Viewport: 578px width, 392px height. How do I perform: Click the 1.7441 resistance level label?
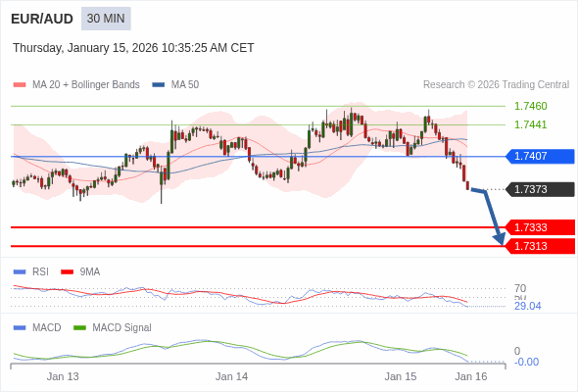(530, 124)
